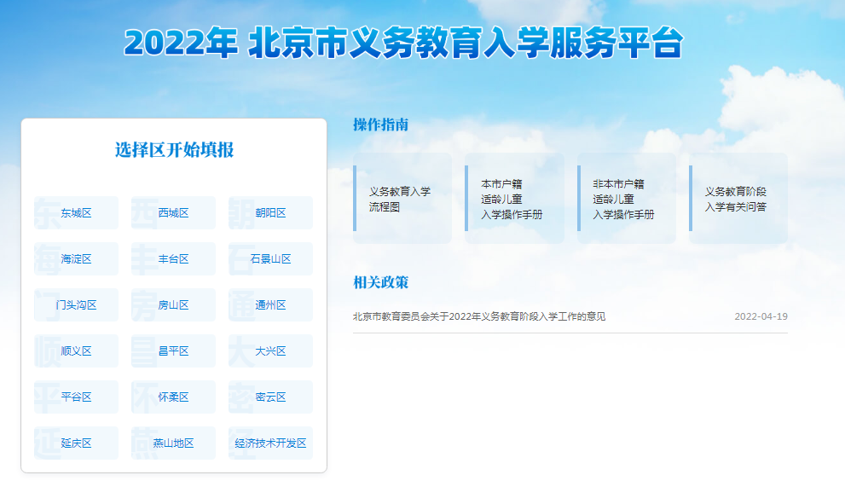Select the 怀柔区 district
The image size is (845, 504).
173,397
